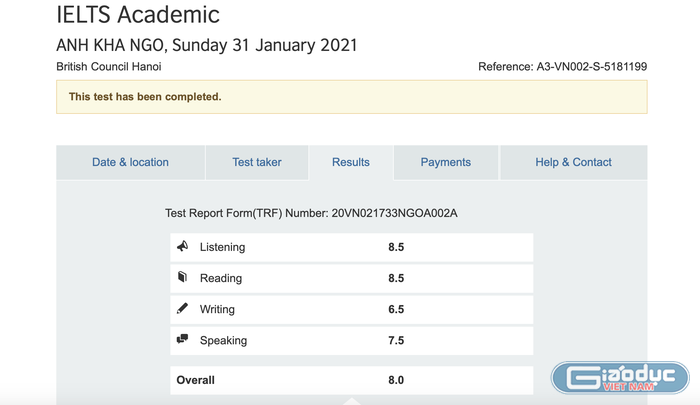Screen dimensions: 700x405
Task: Click the Speaking label
Action: (x=223, y=341)
